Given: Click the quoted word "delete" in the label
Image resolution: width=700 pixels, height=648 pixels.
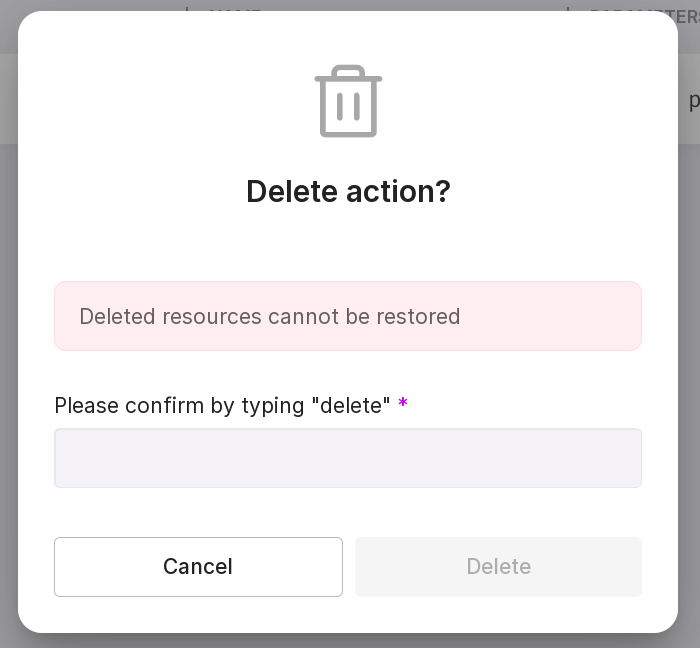Looking at the screenshot, I should [351, 406].
